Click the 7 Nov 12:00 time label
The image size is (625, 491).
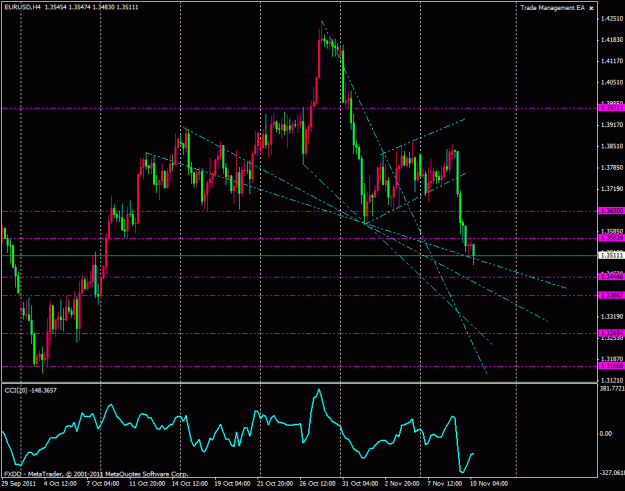click(446, 484)
